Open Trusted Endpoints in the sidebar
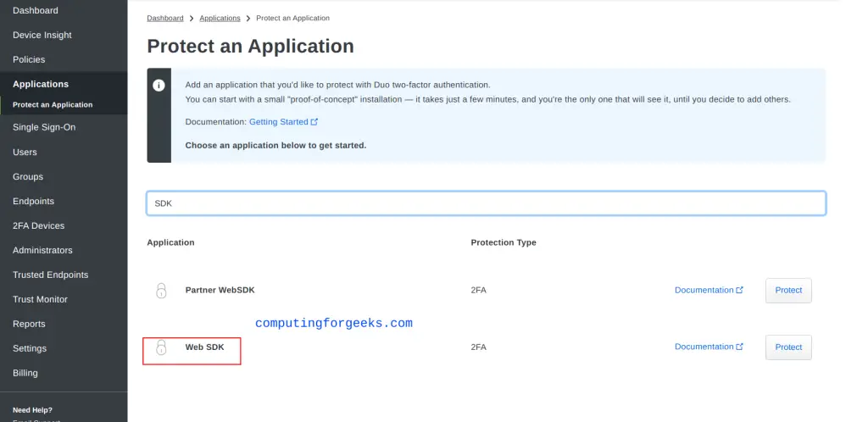The height and width of the screenshot is (422, 868). point(50,275)
